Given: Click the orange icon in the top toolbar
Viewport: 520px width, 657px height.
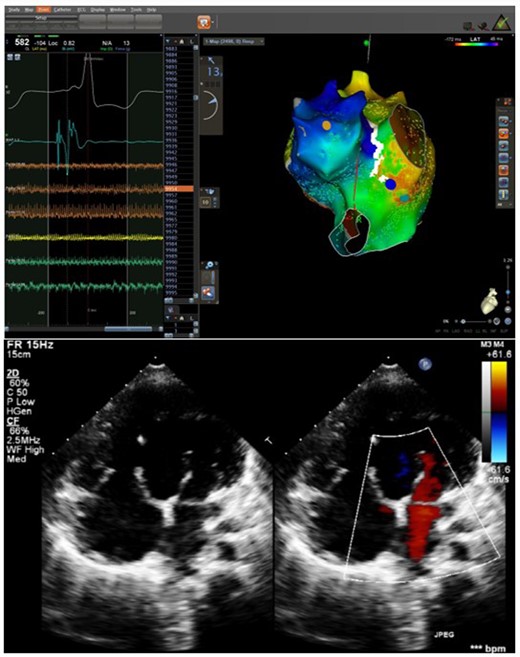Looking at the screenshot, I should click(x=204, y=22).
